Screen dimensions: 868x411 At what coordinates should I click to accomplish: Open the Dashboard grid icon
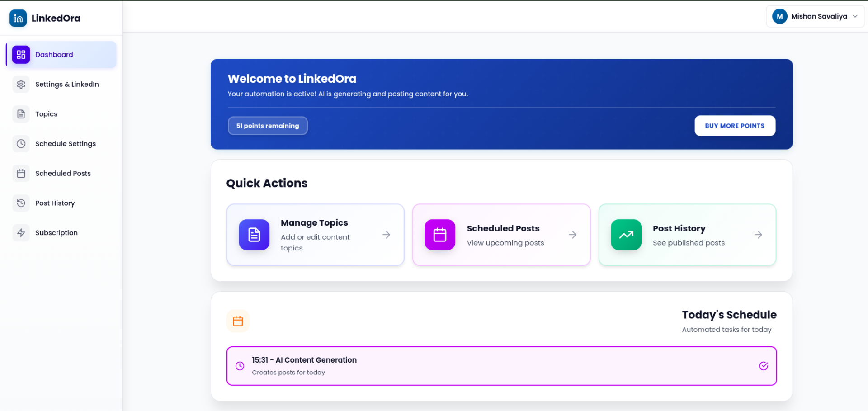point(21,55)
